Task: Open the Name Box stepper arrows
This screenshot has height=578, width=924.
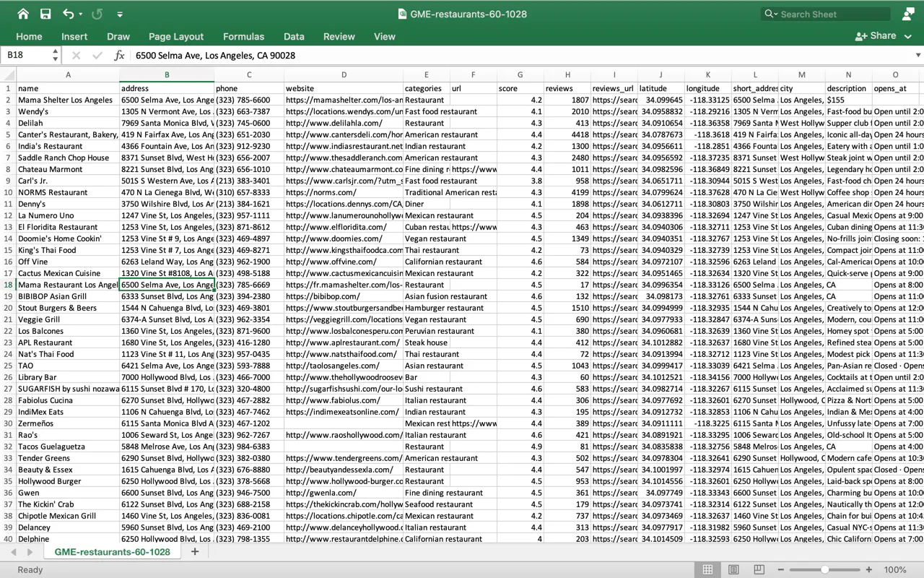Action: [56, 55]
